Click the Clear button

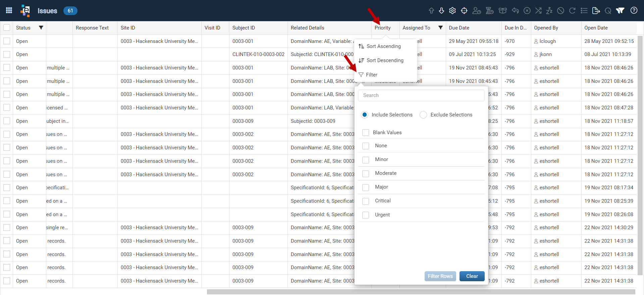point(472,276)
